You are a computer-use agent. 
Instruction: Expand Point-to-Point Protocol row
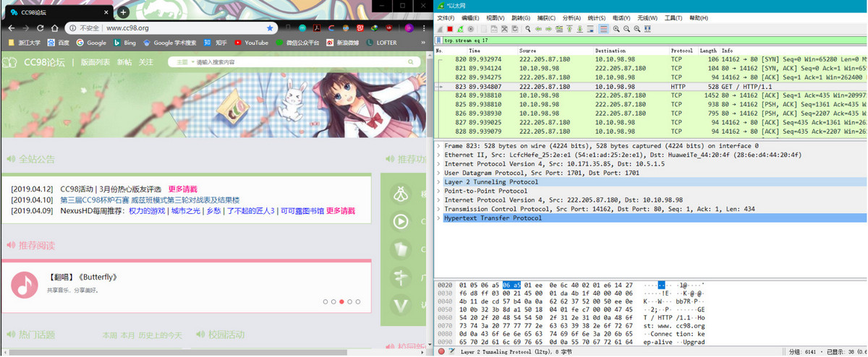(x=438, y=191)
